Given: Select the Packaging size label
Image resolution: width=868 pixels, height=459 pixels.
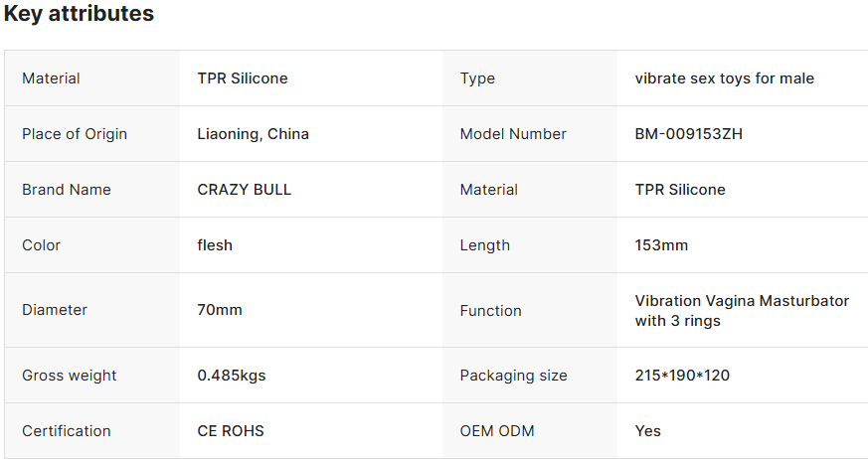Looking at the screenshot, I should (x=514, y=376).
